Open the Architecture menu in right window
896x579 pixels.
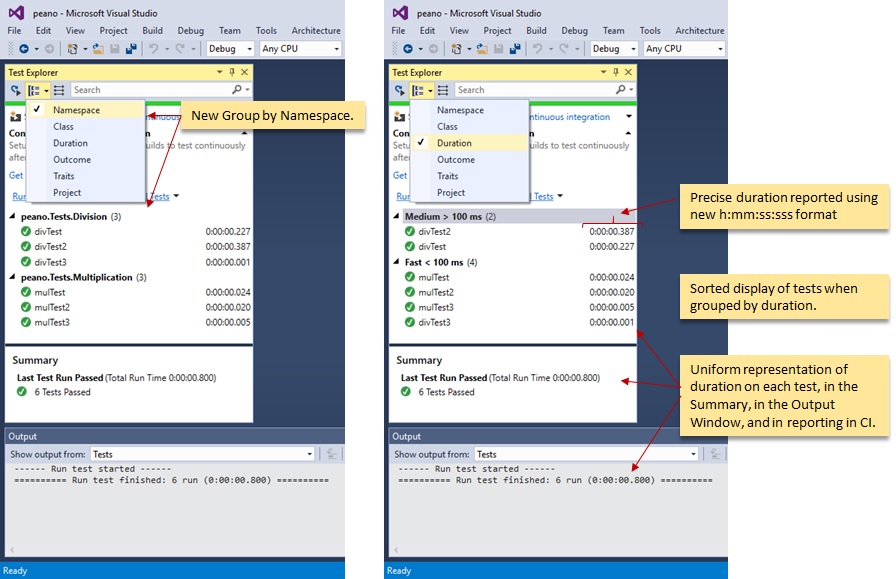[x=700, y=30]
